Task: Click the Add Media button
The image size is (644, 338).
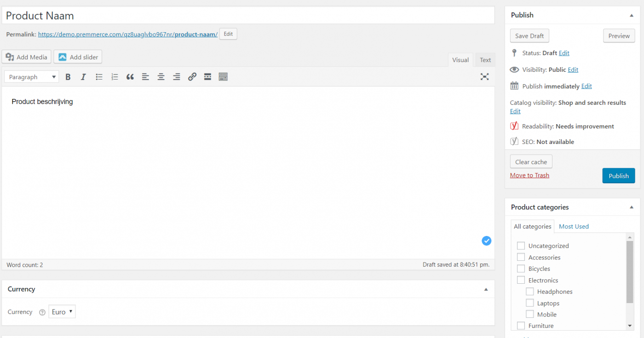Action: coord(27,57)
